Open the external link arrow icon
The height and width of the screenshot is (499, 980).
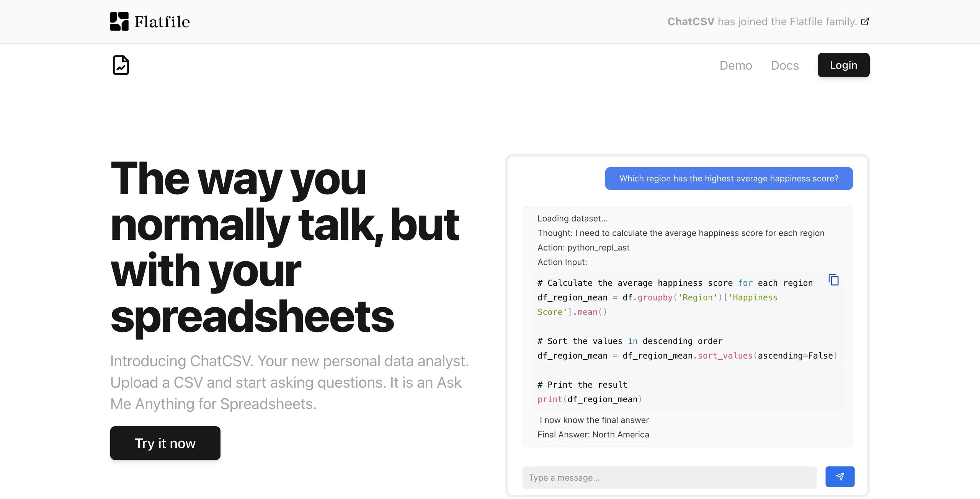865,21
